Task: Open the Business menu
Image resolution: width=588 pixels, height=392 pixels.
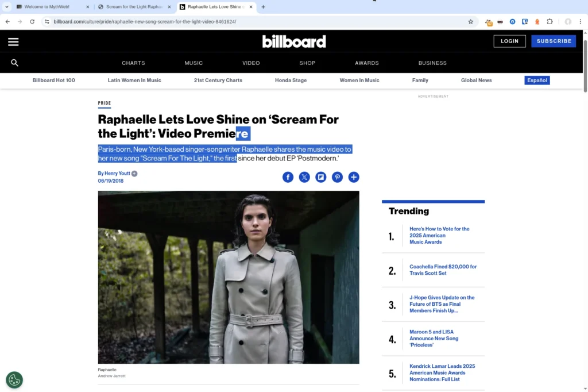Action: 432,63
